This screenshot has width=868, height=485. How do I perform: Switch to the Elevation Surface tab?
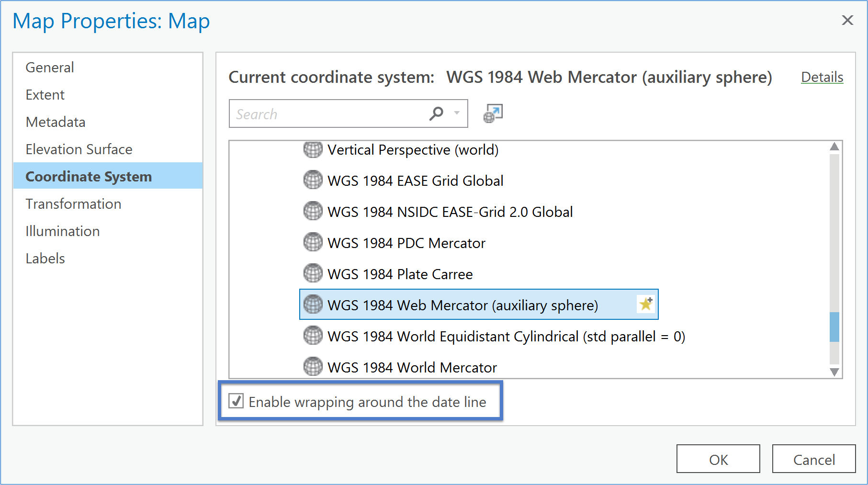(x=79, y=149)
